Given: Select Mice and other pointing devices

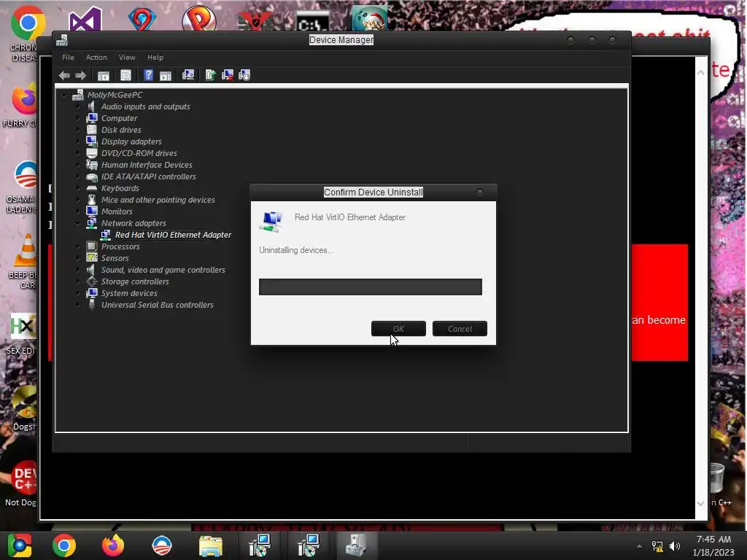Looking at the screenshot, I should point(158,200).
